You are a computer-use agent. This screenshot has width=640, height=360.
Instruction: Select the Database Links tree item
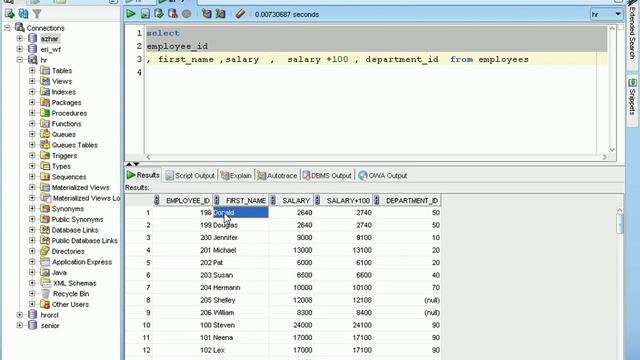75,230
